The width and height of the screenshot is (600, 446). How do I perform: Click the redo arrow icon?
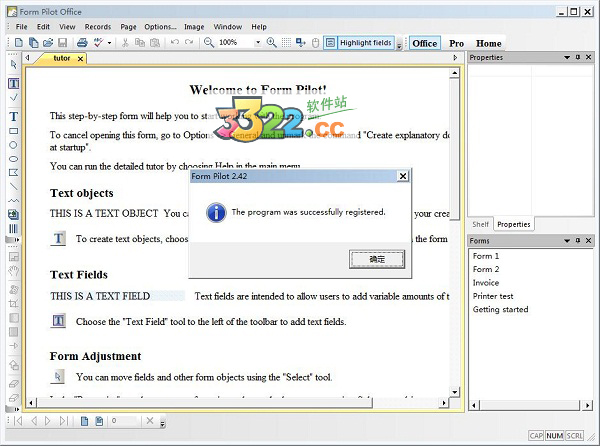click(189, 42)
